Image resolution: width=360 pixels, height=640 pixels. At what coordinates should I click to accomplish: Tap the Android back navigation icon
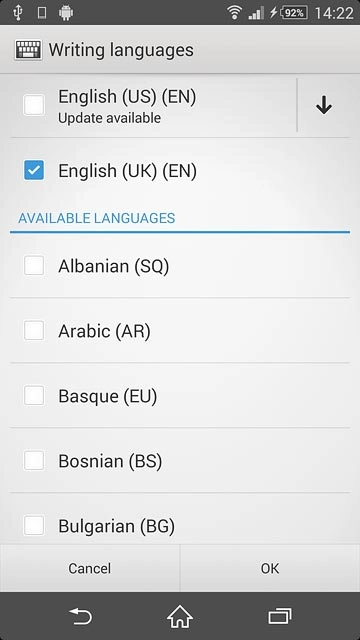(x=80, y=616)
